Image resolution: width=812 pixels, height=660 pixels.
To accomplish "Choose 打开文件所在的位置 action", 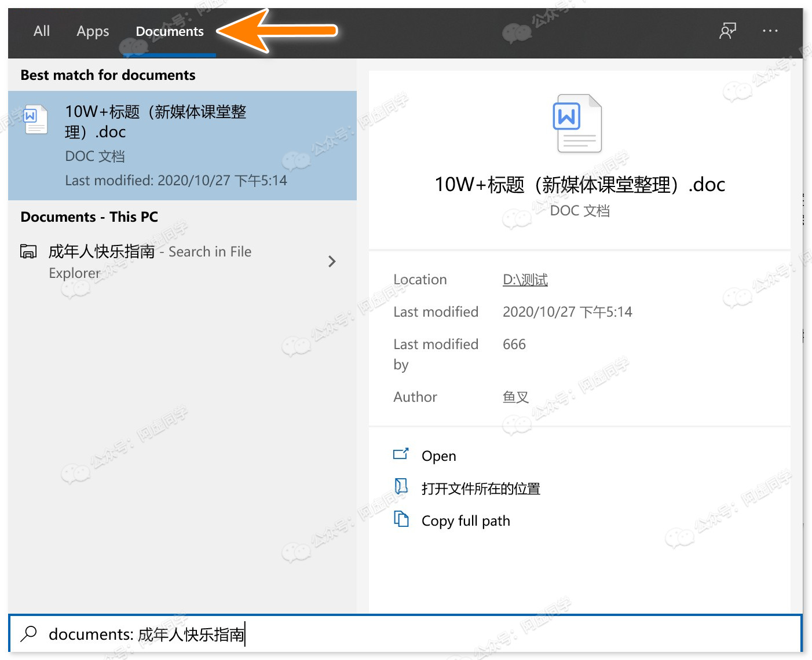I will (x=480, y=489).
